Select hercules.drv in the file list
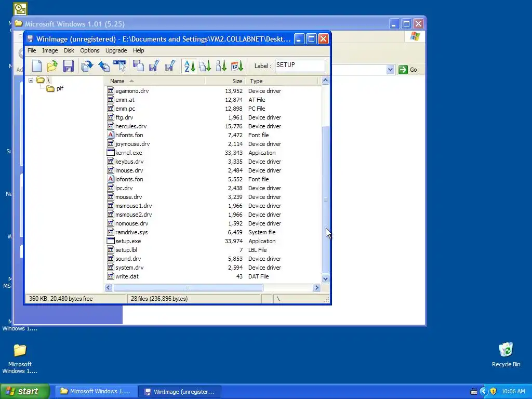The image size is (532, 399). (x=131, y=126)
